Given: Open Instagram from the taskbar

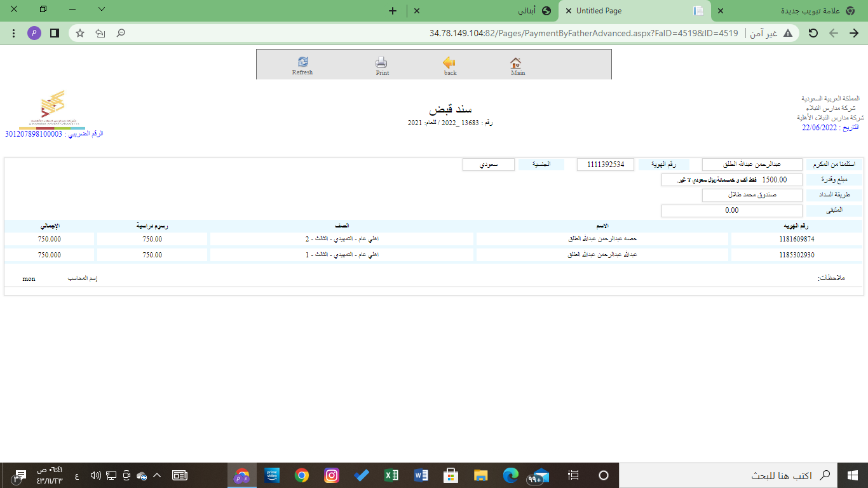Looking at the screenshot, I should point(331,475).
